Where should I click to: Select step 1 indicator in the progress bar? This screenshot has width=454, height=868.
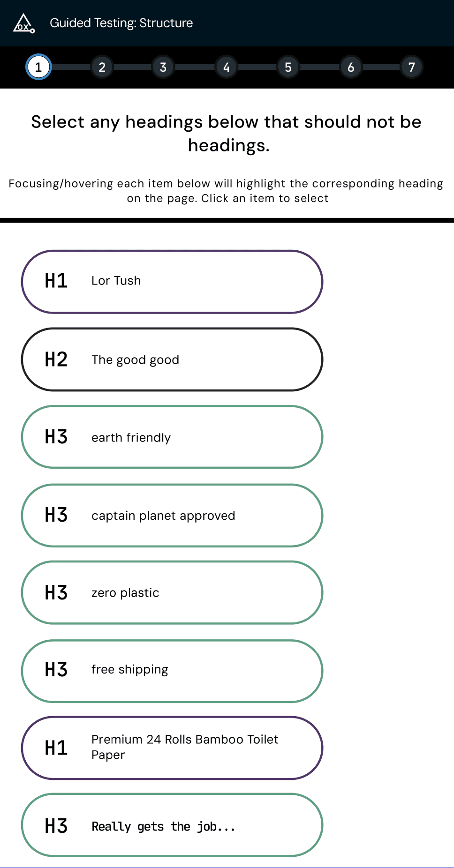click(x=38, y=67)
